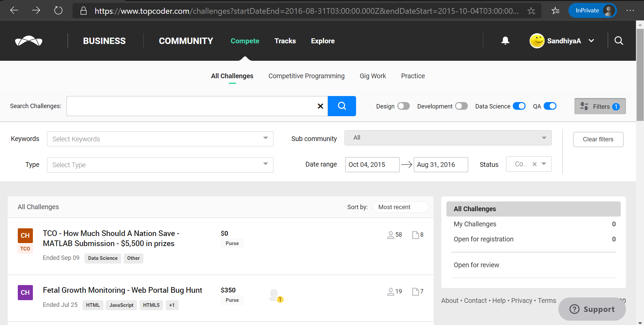This screenshot has width=644, height=325.
Task: Open the Sub community dropdown
Action: pyautogui.click(x=448, y=138)
